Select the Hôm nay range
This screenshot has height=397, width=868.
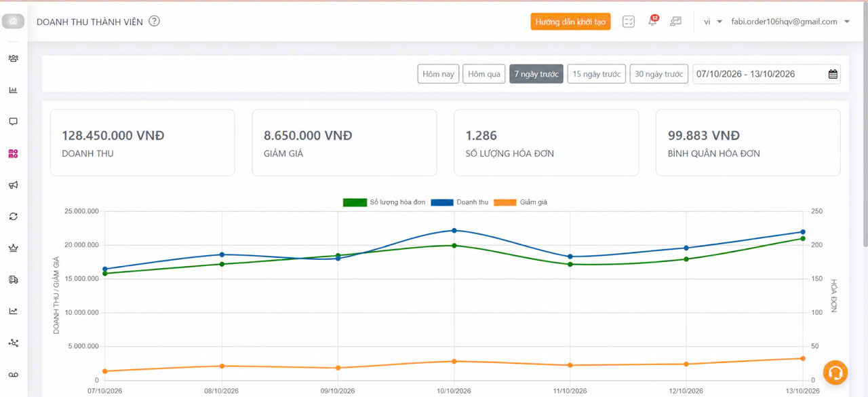click(x=438, y=74)
